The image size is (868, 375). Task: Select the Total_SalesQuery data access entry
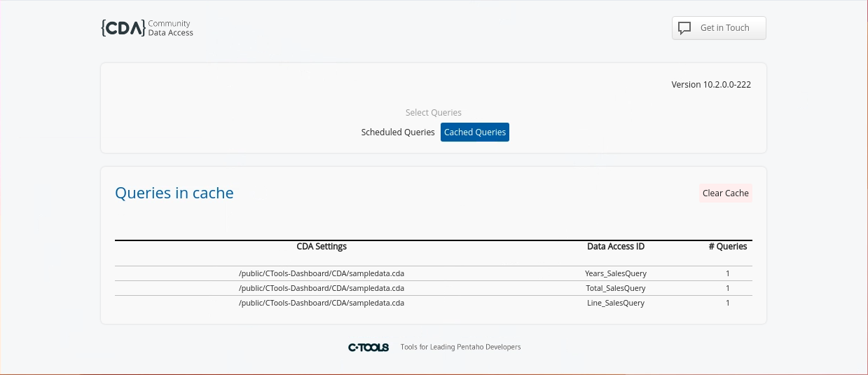(x=615, y=288)
